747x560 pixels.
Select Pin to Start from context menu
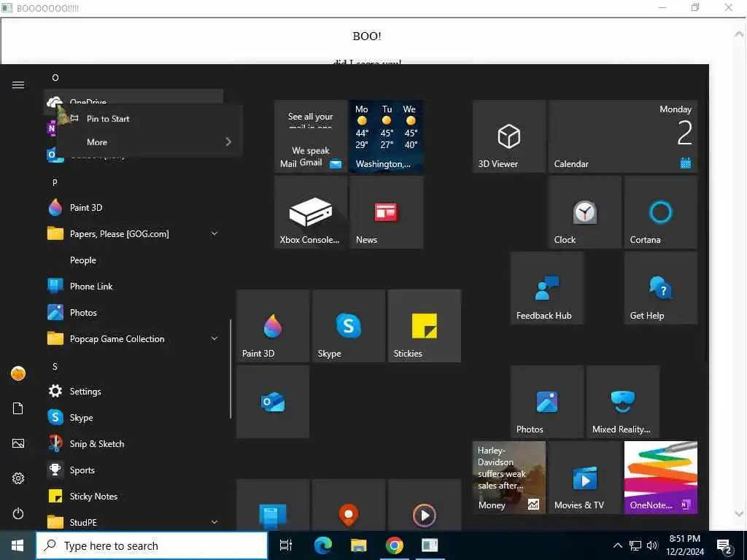click(x=150, y=119)
